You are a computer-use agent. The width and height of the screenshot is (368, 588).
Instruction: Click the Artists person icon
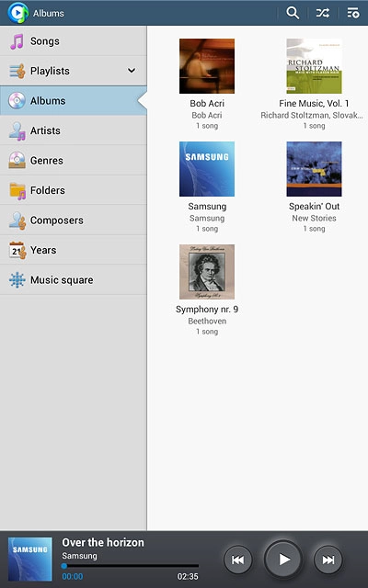click(x=17, y=130)
